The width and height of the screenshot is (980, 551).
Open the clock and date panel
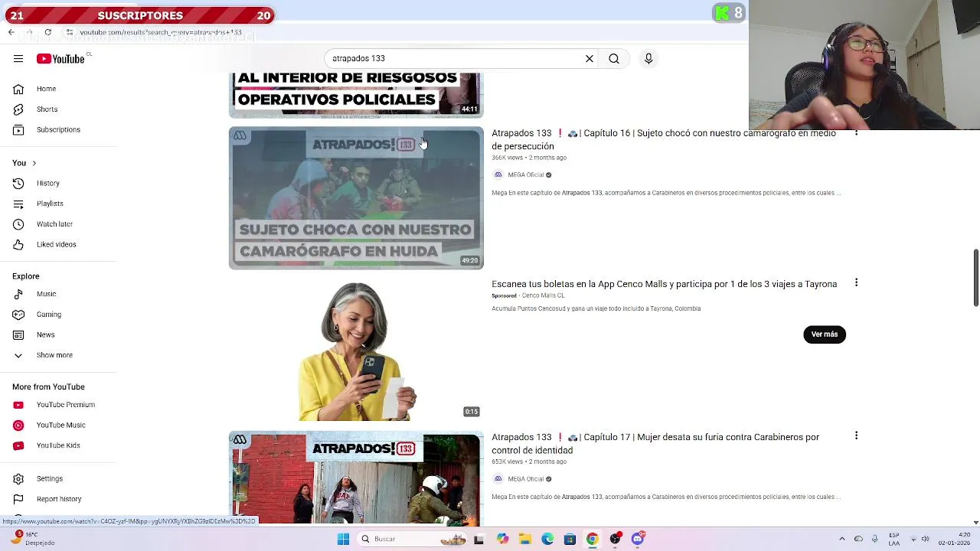point(954,539)
